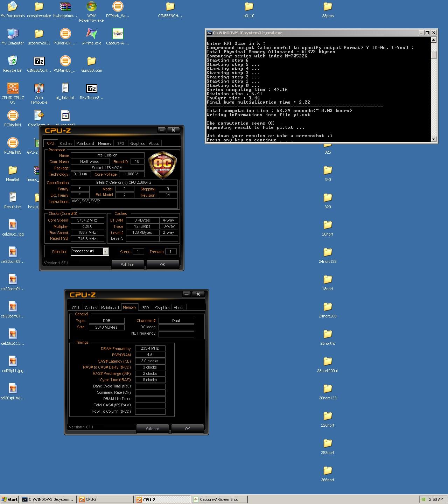Select the cmd.exe taskbar button
The image size is (448, 504).
(x=48, y=499)
